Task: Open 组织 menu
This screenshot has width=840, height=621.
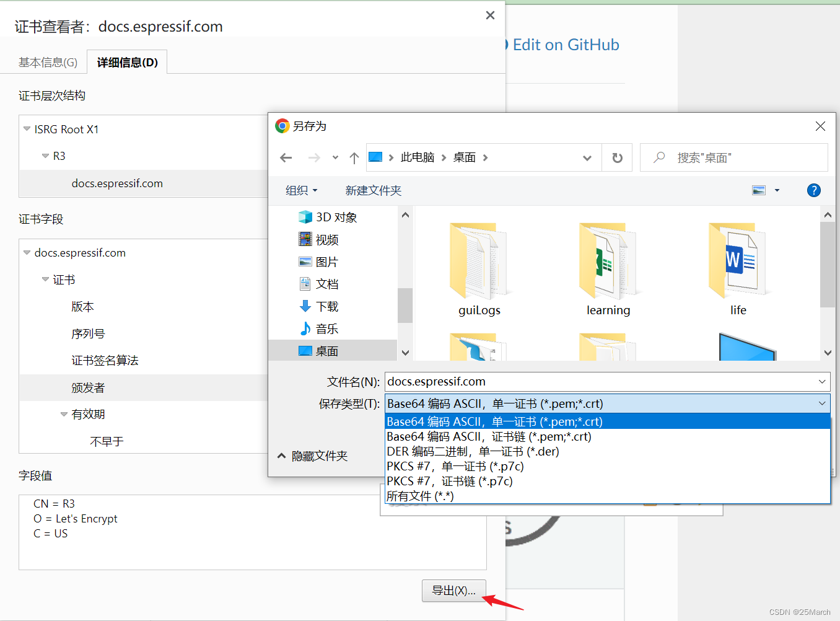Action: point(302,190)
